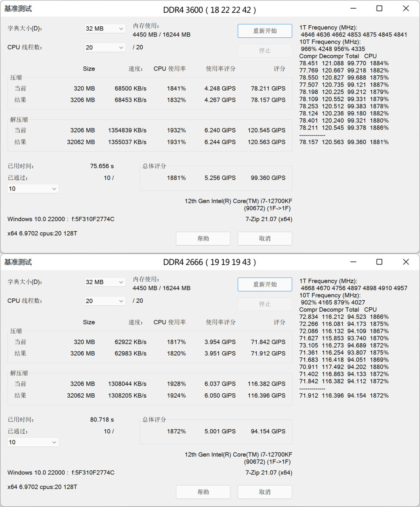
Task: Click the 10T values 902% 4165 879% 4027
Action: click(333, 303)
